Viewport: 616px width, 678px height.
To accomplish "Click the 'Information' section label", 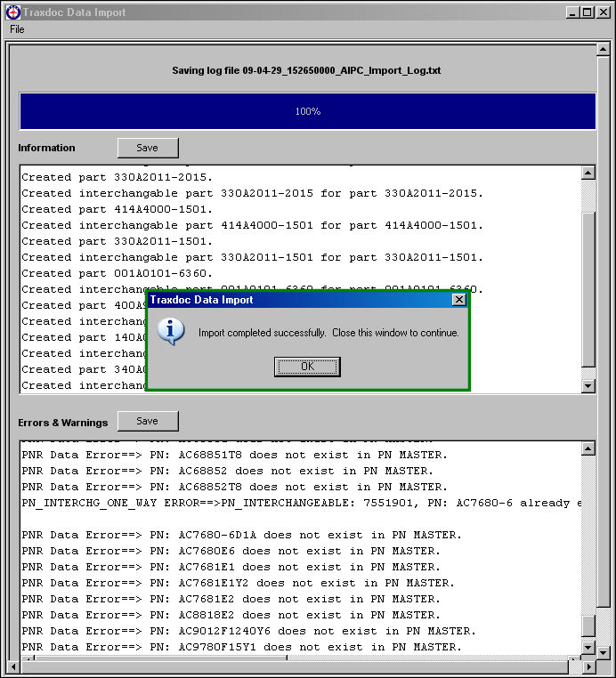I will (46, 148).
